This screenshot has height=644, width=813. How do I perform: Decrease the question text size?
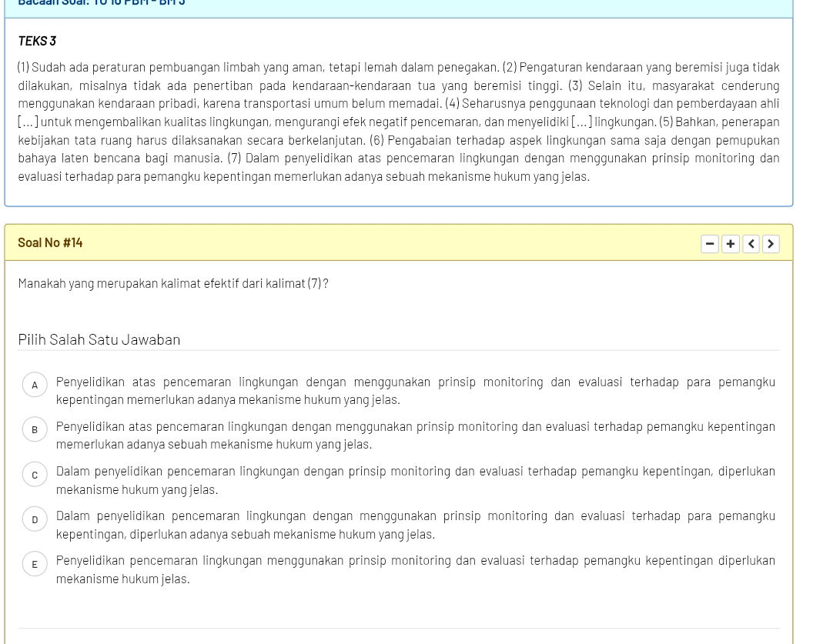(x=709, y=243)
